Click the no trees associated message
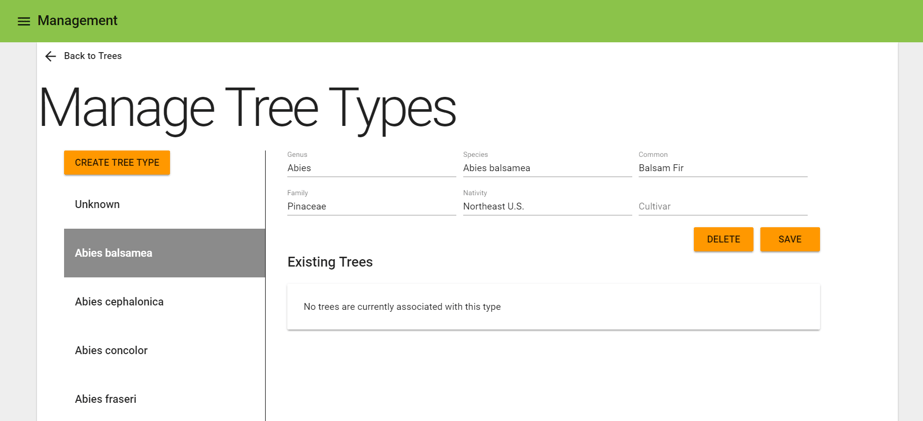 click(x=402, y=307)
